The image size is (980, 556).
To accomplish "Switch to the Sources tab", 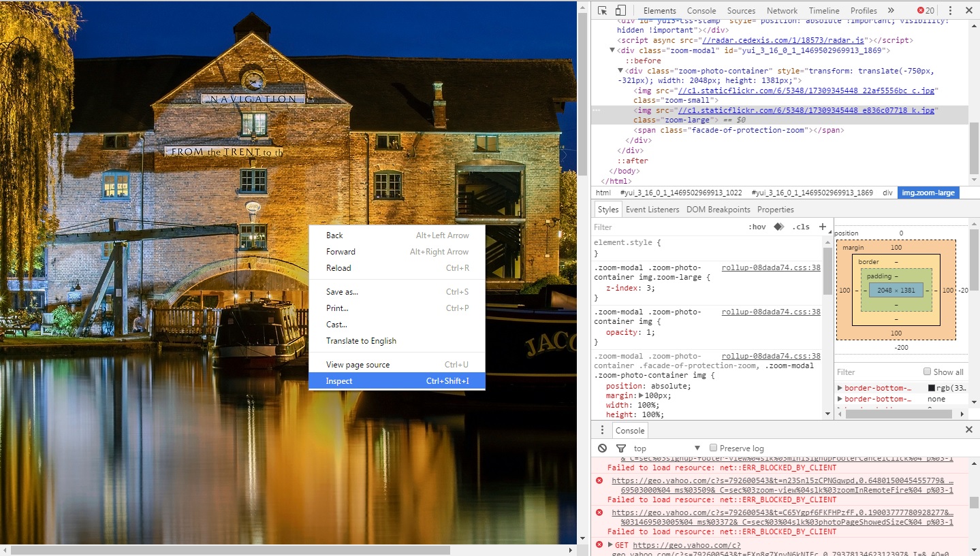I will (x=741, y=10).
